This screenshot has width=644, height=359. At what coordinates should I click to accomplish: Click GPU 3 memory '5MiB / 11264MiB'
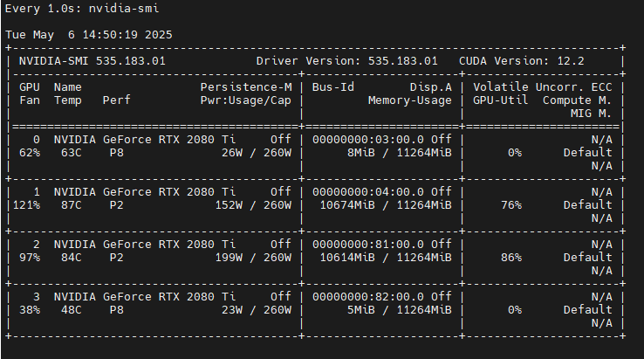399,310
